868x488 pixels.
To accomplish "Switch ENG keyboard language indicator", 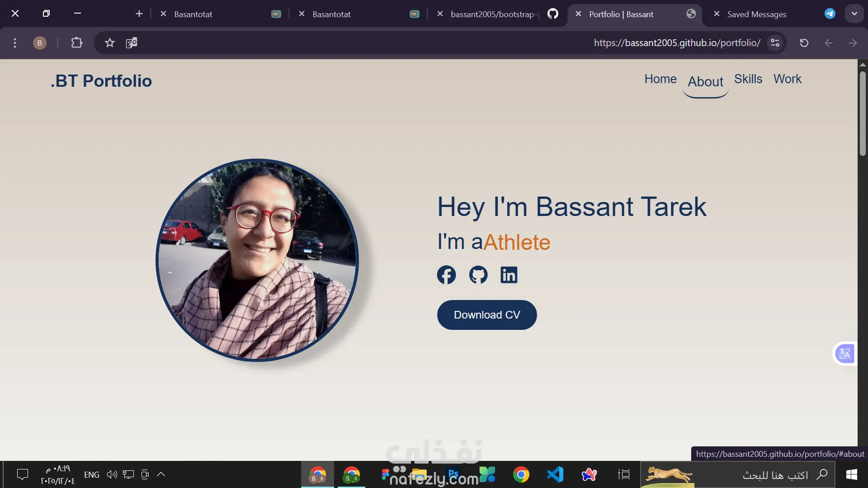I will click(x=91, y=474).
